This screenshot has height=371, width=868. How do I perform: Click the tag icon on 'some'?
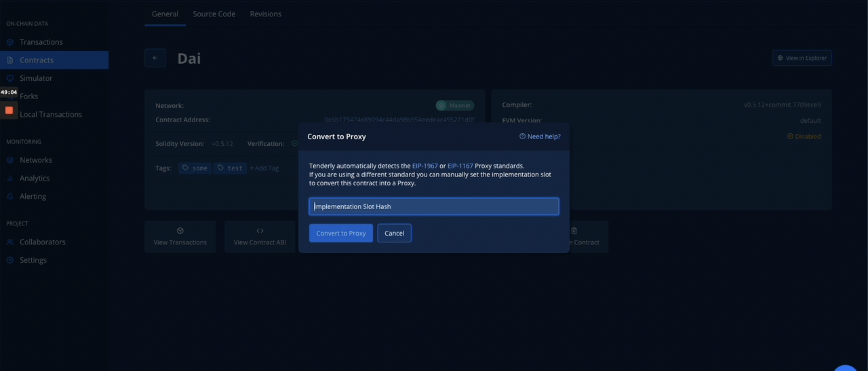[185, 168]
